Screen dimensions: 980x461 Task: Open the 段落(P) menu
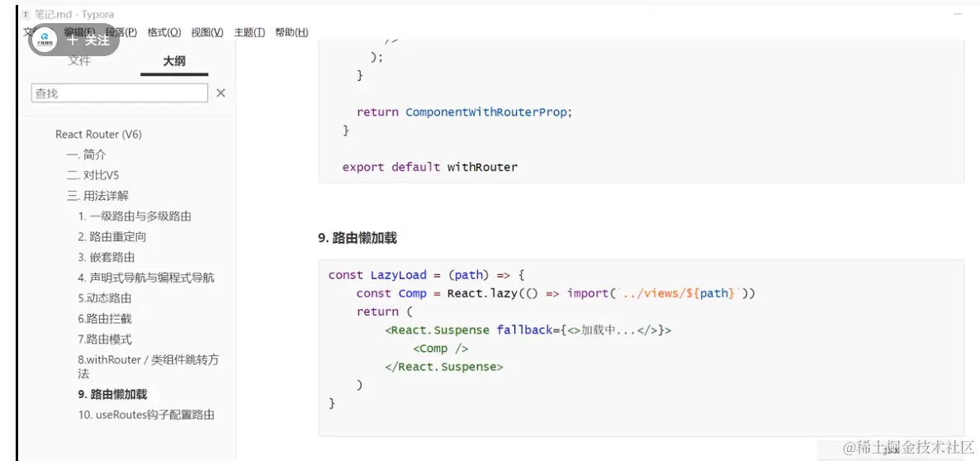pyautogui.click(x=122, y=32)
